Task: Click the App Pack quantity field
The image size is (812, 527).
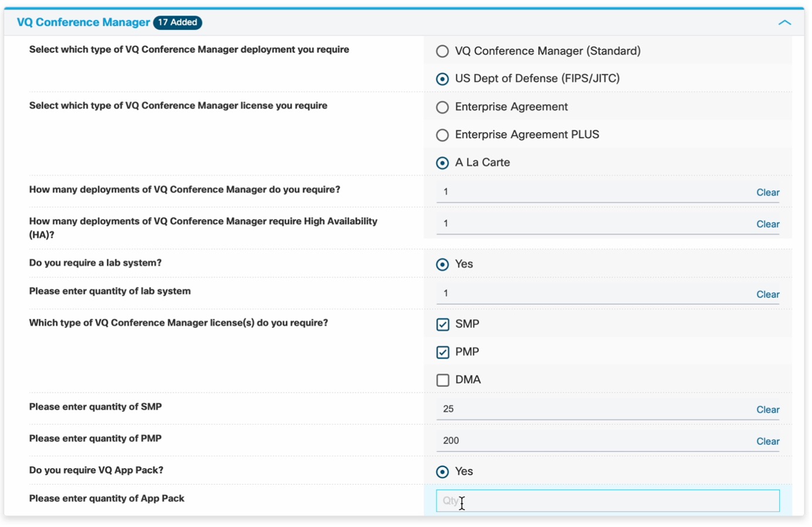Action: click(x=608, y=501)
